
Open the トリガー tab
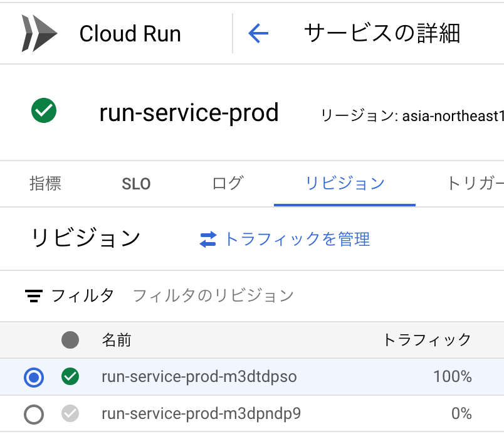coord(475,184)
